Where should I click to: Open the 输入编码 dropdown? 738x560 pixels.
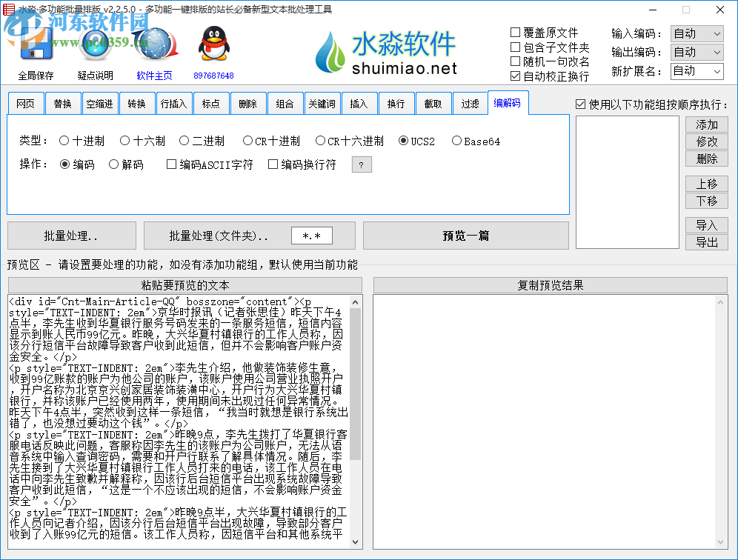697,33
